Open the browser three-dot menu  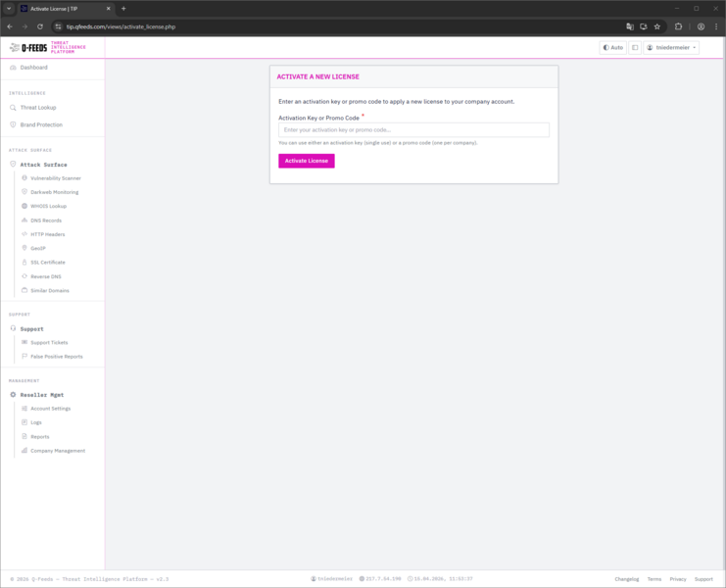[x=716, y=26]
